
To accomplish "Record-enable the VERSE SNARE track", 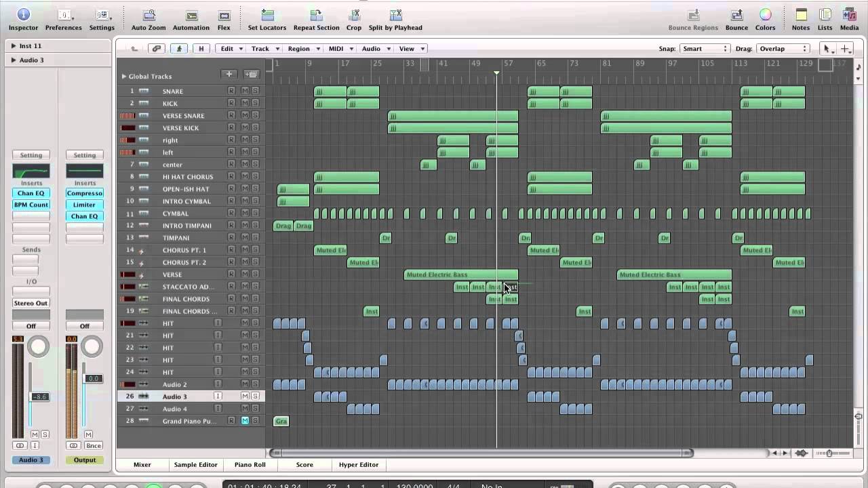I will 231,115.
